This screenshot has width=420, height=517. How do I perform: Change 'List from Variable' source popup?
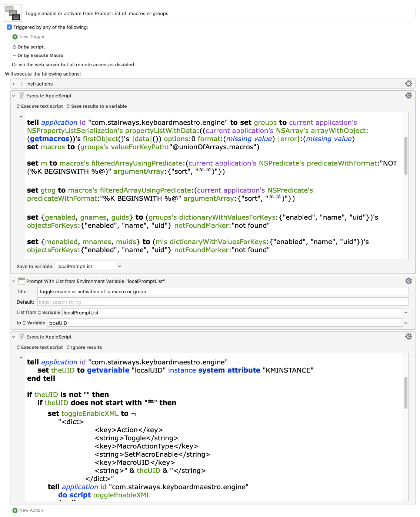click(x=49, y=313)
